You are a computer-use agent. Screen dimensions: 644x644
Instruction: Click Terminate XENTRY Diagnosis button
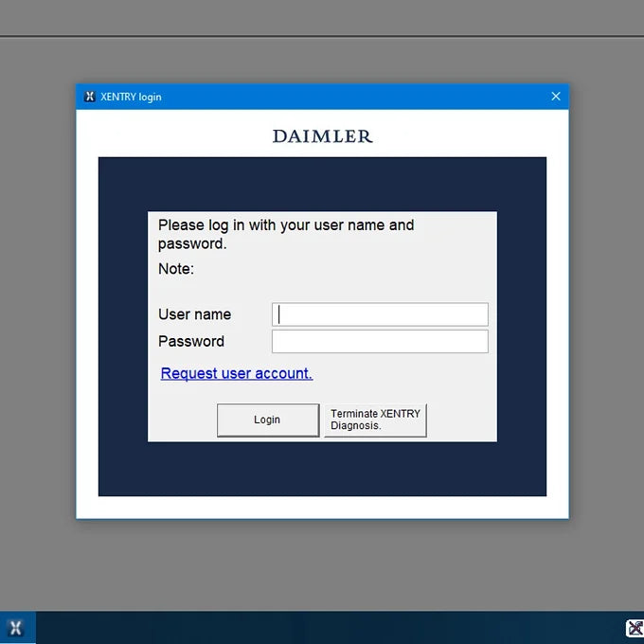(375, 420)
